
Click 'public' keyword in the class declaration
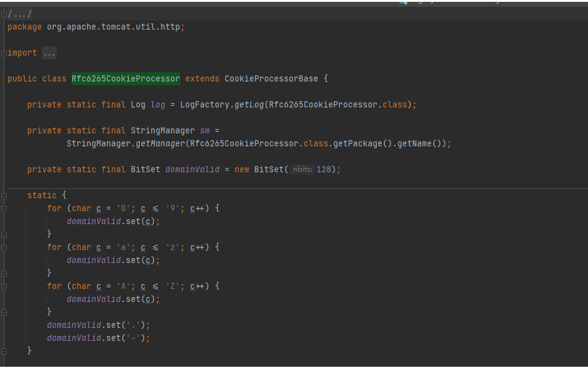click(22, 79)
